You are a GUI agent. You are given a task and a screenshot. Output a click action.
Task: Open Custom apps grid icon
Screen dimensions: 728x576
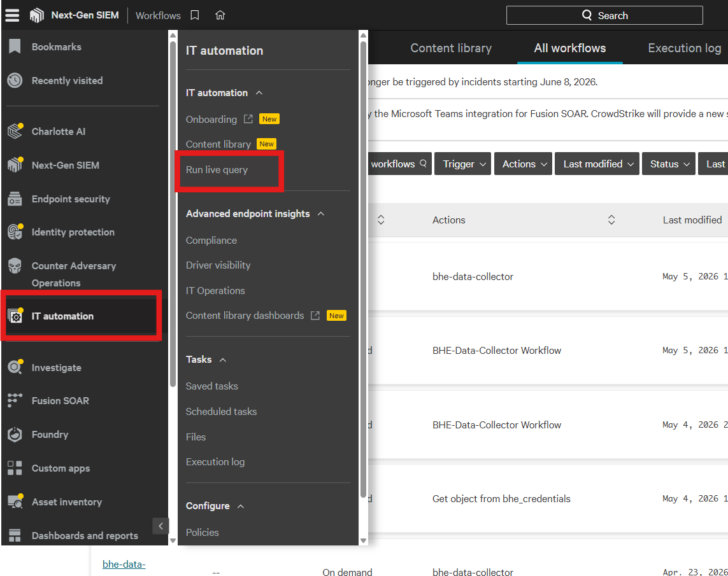coord(15,468)
